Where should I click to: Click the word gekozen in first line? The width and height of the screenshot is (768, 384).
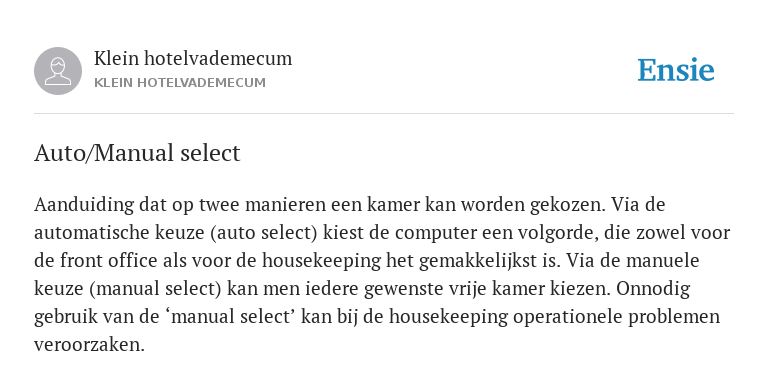pos(568,205)
